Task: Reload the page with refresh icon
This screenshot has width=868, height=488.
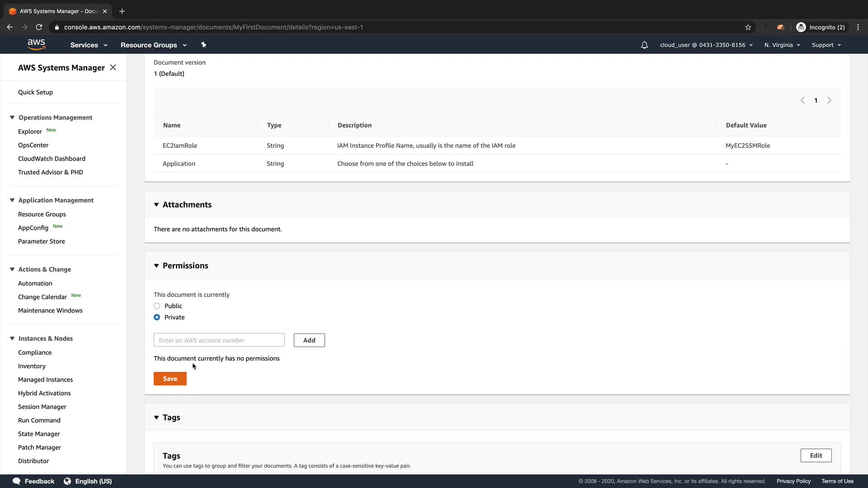Action: 39,27
